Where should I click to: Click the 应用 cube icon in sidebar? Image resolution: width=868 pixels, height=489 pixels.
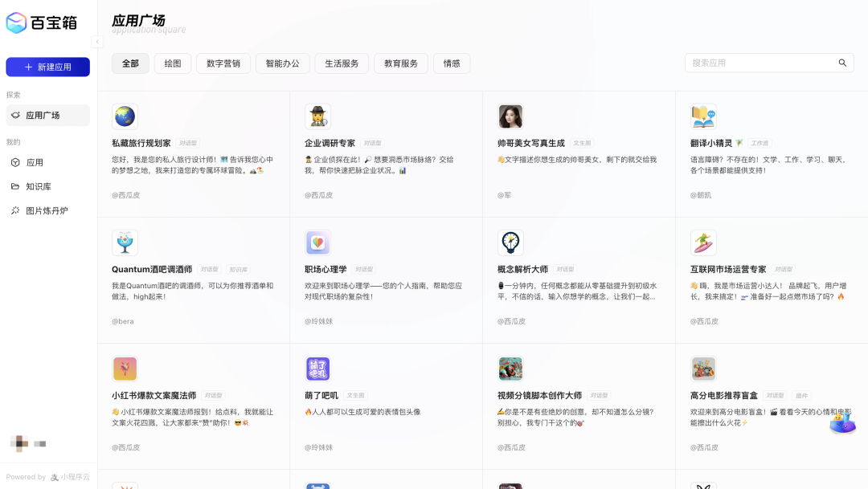[x=15, y=163]
